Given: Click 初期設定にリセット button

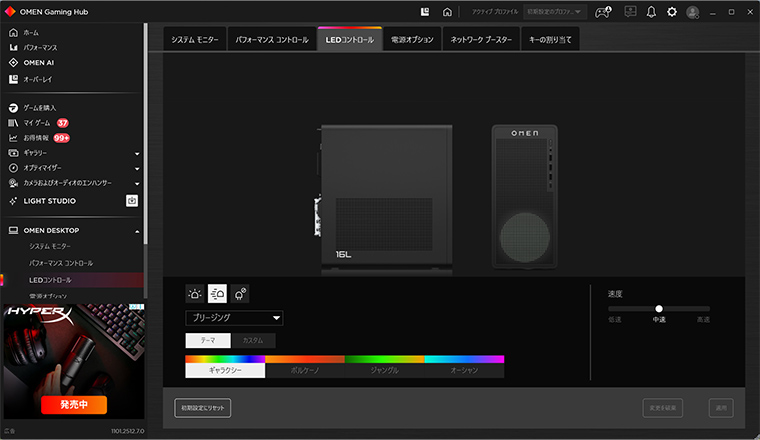Looking at the screenshot, I should (203, 408).
